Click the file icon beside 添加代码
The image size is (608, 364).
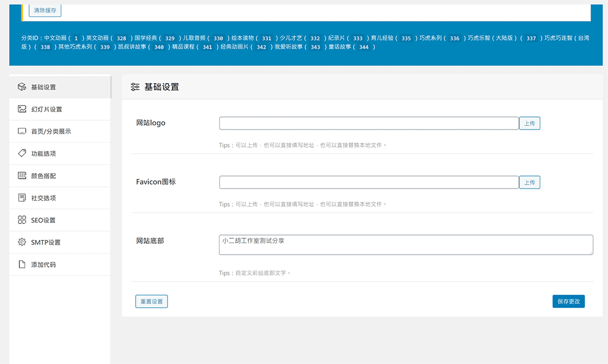pos(23,264)
